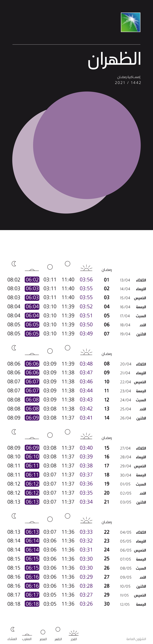Screen dimensions: 153x644
Task: Click the crescent icon above first week table
Action: [x=14, y=264]
